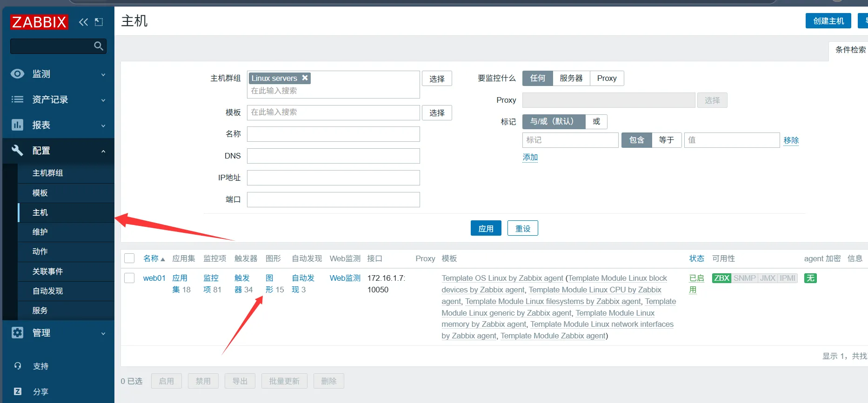This screenshot has width=868, height=403.
Task: Collapse the 配置 menu section
Action: click(58, 151)
